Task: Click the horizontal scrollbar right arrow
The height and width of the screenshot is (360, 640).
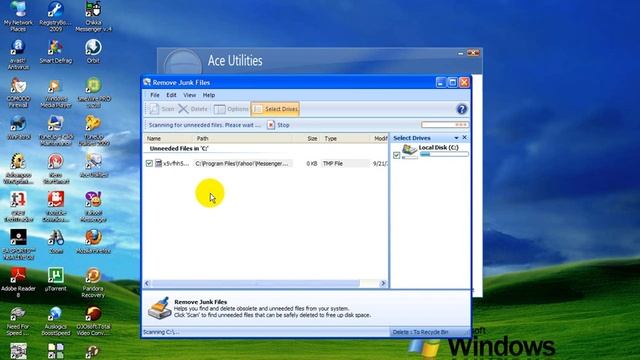Action: point(383,283)
